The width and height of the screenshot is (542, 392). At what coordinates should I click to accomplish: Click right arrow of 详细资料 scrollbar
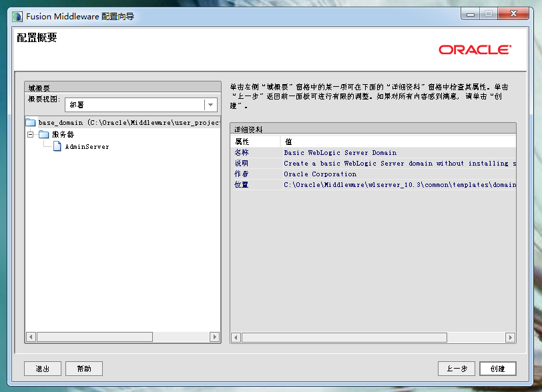(x=510, y=337)
